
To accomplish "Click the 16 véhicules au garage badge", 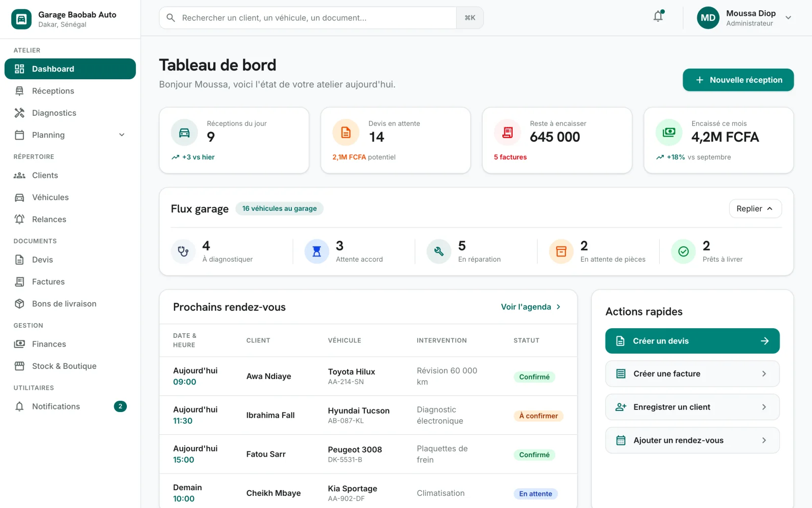I will coord(279,209).
